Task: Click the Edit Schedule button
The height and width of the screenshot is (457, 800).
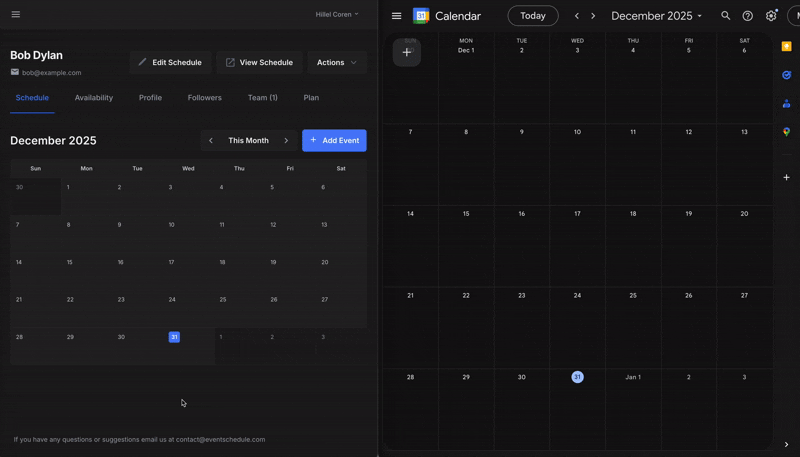Action: tap(170, 62)
